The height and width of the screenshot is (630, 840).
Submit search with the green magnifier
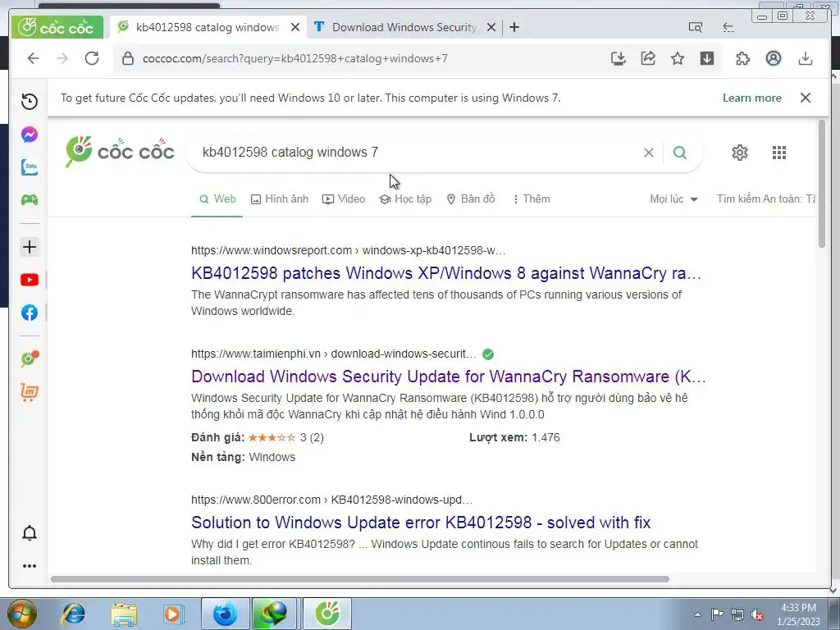click(x=680, y=153)
